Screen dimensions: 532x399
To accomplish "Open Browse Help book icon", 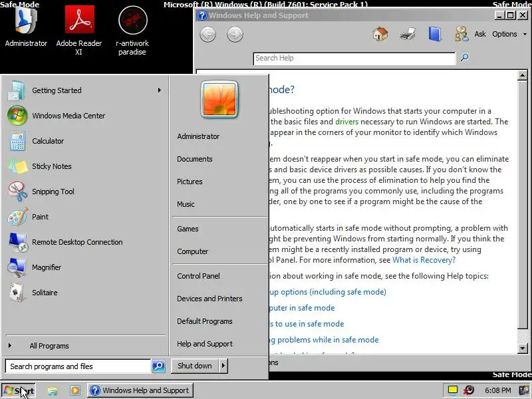I will coord(435,34).
